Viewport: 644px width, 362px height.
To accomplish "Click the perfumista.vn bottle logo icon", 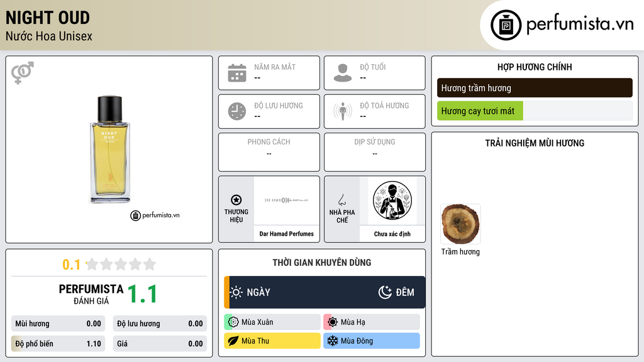I will pos(506,25).
